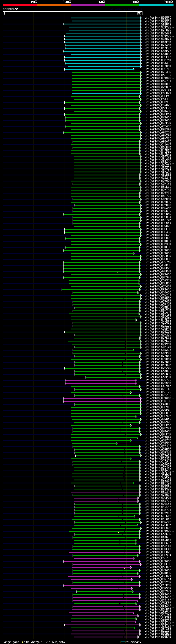Click the cyan alignment bar of UniRef100_Q9AYI2

click(x=99, y=69)
